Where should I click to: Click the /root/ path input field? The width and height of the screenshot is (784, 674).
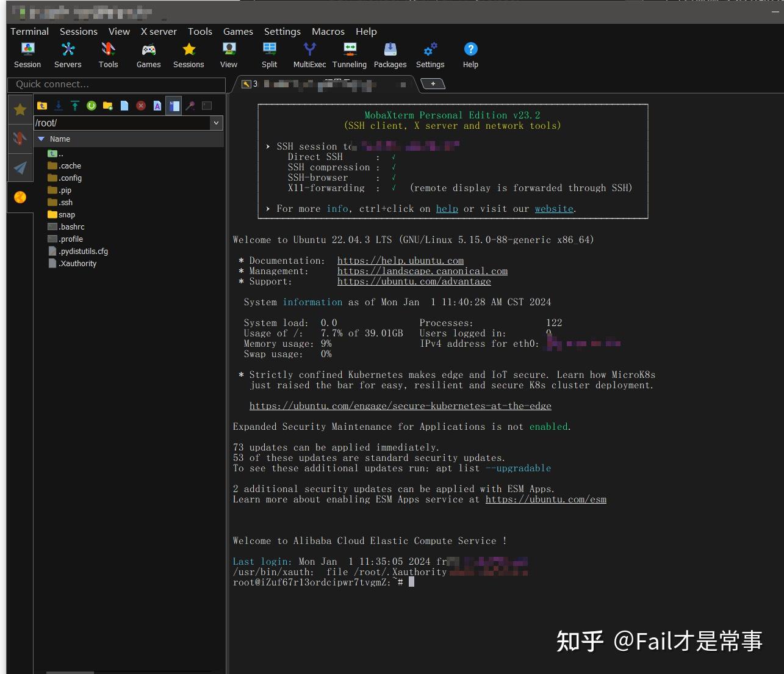pos(122,123)
